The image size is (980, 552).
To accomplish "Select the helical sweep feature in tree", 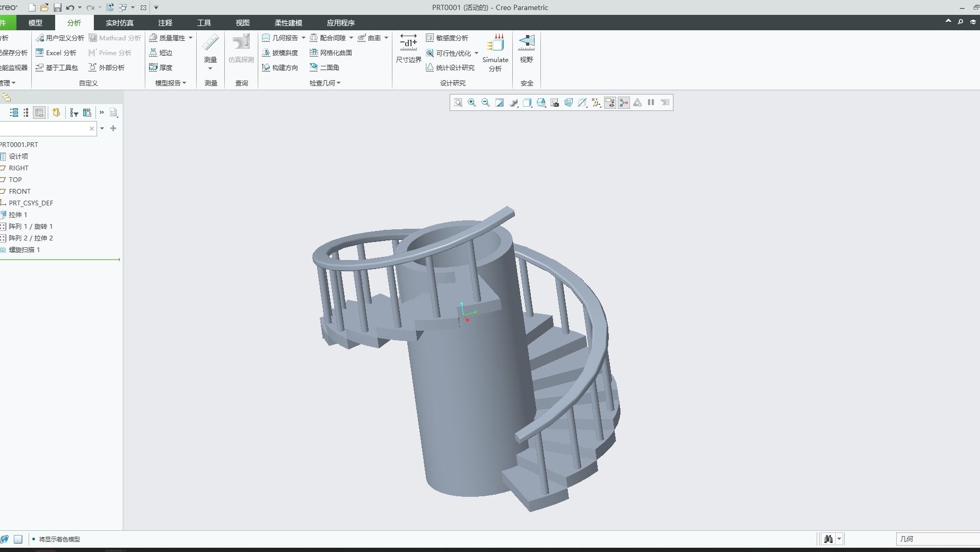I will [24, 249].
